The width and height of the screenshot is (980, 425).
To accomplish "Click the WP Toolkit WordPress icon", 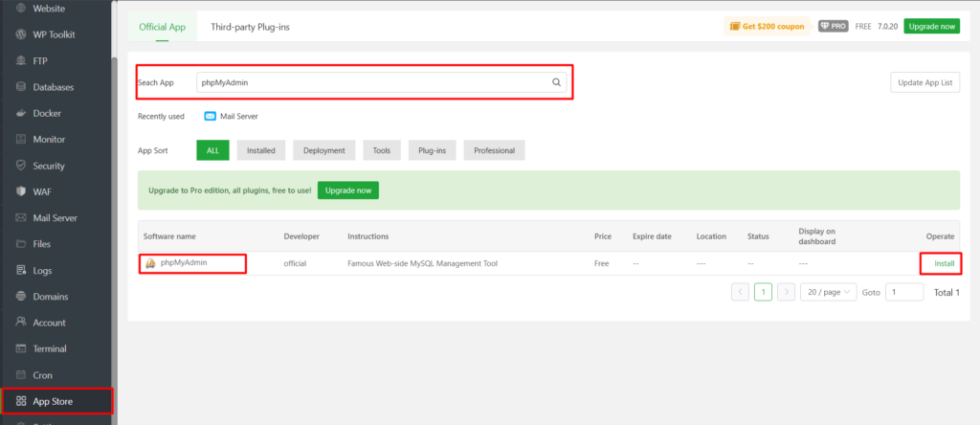I will (21, 34).
